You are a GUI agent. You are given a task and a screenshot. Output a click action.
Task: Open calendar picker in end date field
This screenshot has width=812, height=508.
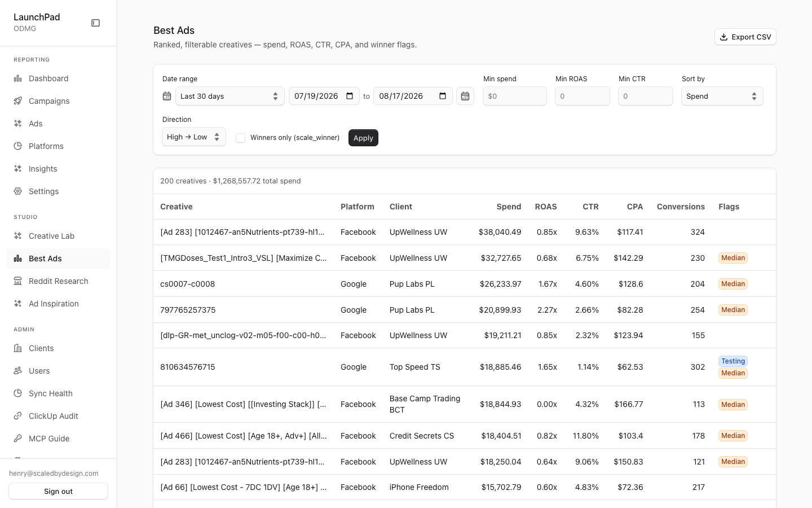[443, 96]
